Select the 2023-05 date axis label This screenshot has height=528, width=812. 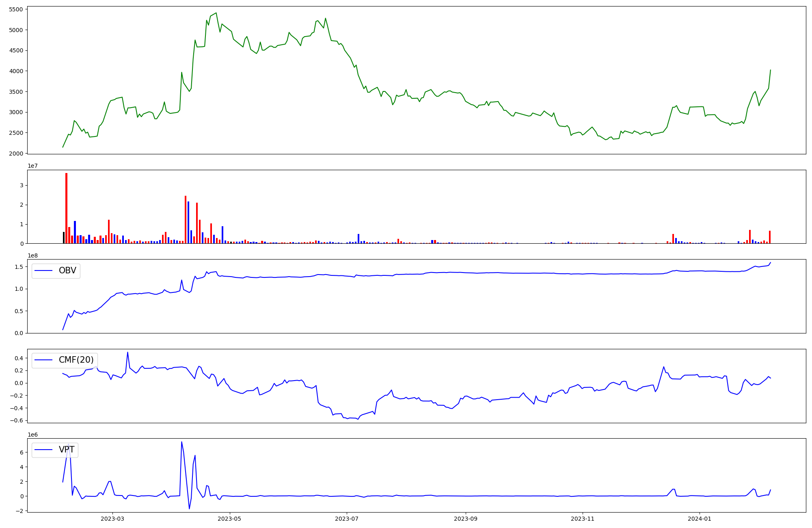click(x=230, y=519)
